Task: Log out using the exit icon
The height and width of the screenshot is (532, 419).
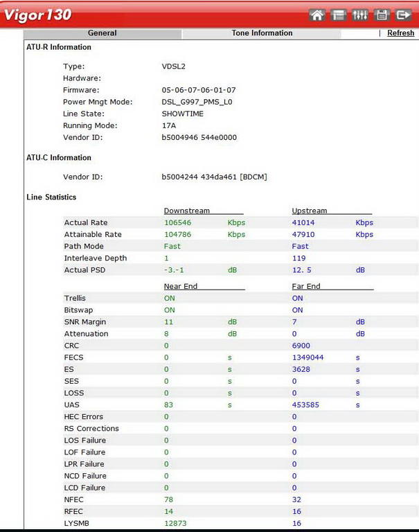Action: pyautogui.click(x=404, y=15)
